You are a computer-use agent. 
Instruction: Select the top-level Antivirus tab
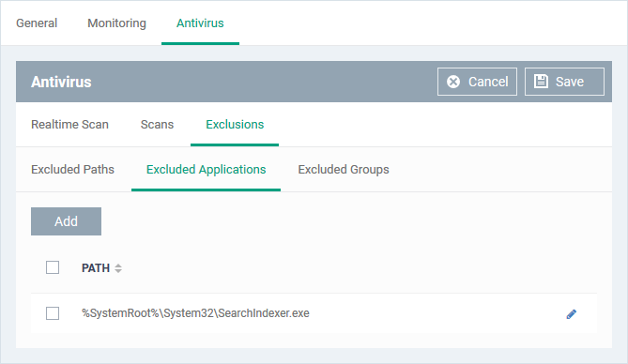(x=200, y=23)
